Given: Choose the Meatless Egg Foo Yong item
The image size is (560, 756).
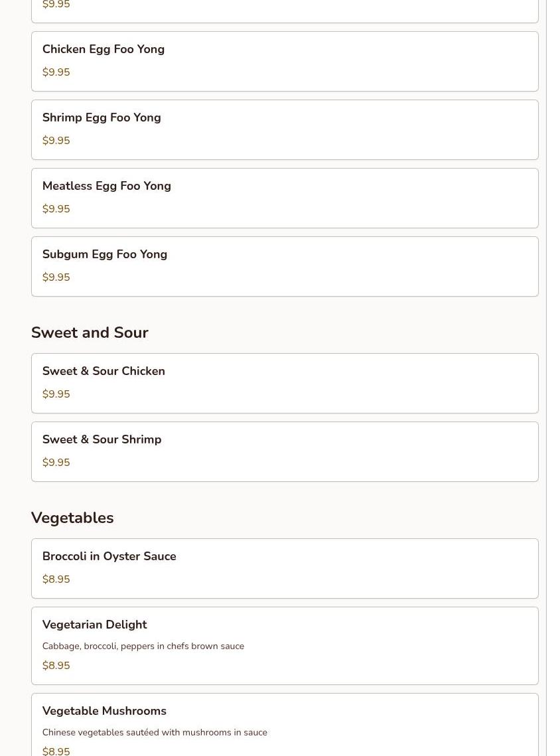Looking at the screenshot, I should click(x=107, y=186).
